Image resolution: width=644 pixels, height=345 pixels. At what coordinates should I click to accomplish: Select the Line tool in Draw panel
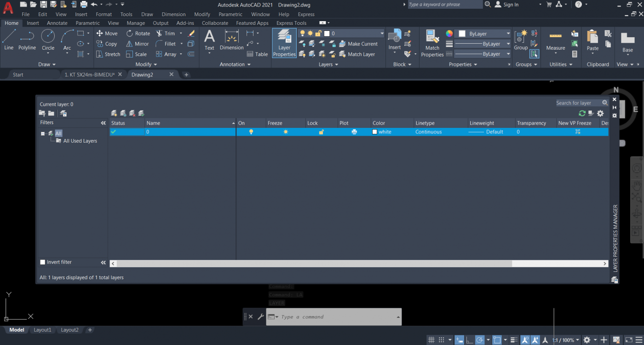coord(9,40)
